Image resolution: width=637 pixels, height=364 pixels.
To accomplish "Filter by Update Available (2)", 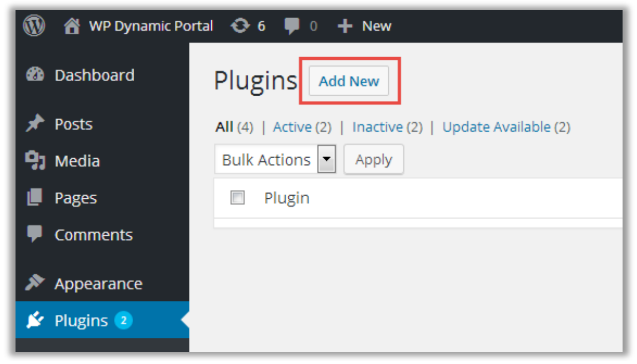I will (x=506, y=127).
